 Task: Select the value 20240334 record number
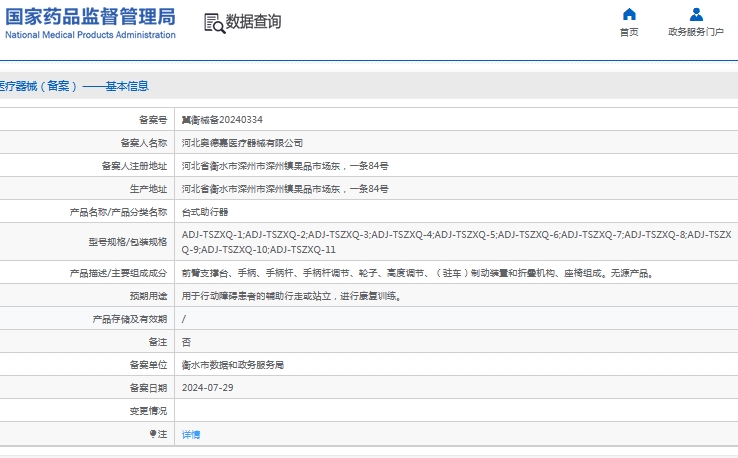point(222,120)
